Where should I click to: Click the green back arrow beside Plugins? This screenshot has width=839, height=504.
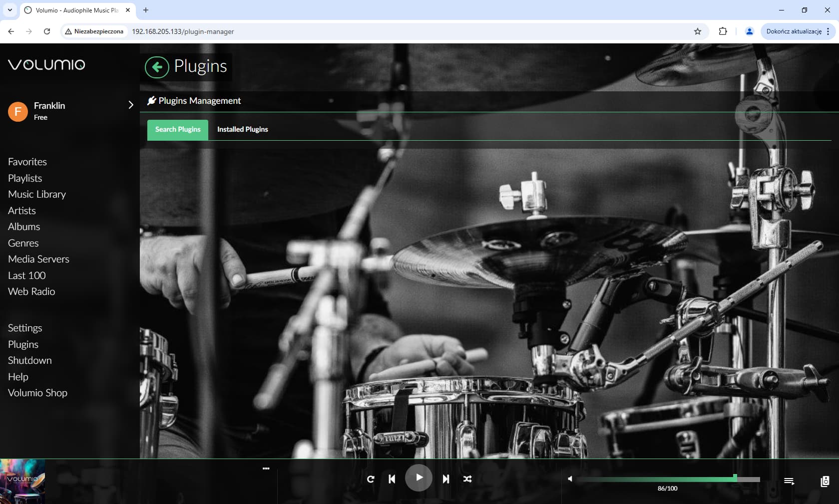157,67
